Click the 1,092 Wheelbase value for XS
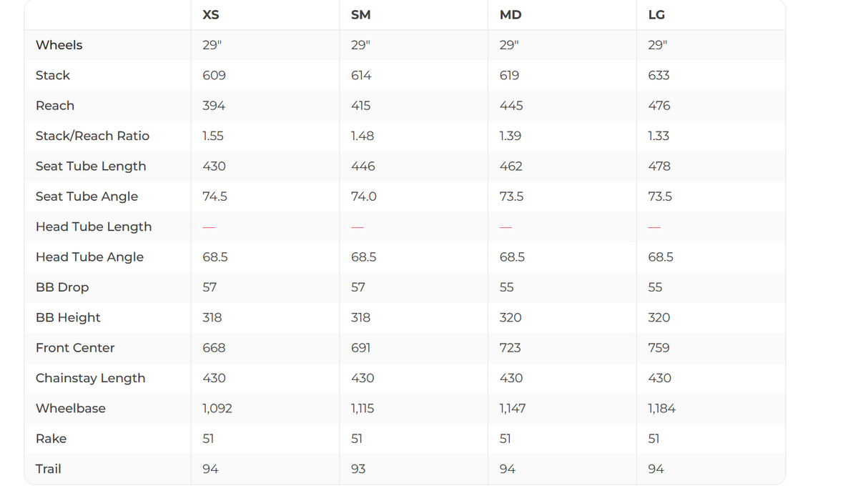868x488 pixels. click(x=217, y=409)
